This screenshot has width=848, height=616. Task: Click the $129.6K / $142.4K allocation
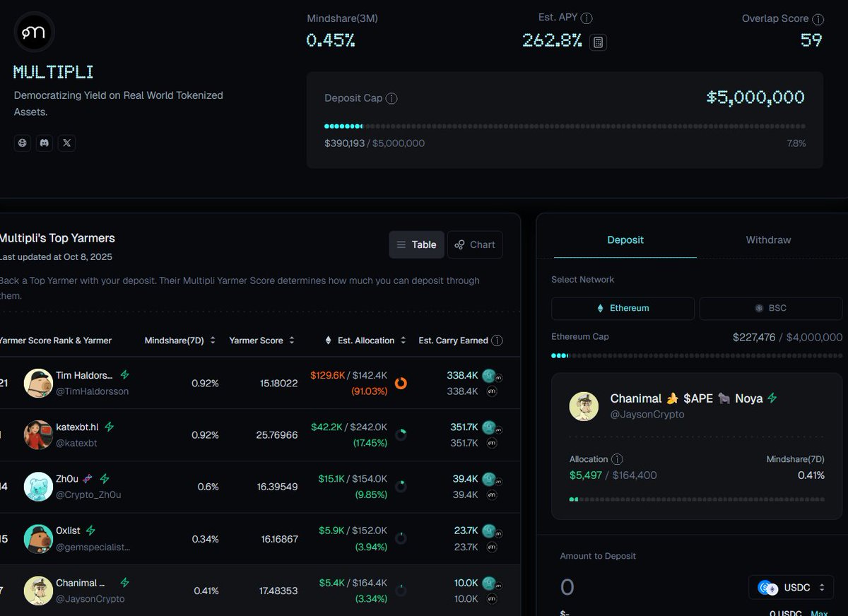(x=348, y=375)
